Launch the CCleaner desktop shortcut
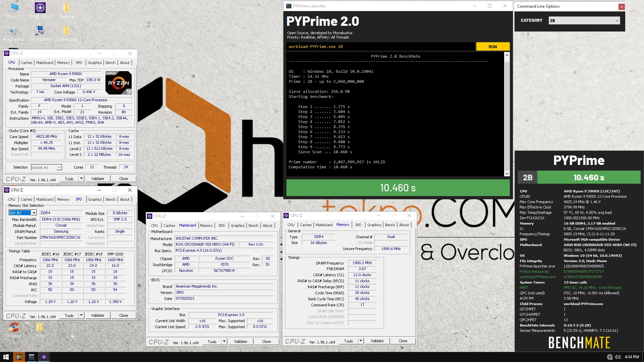This screenshot has height=362, width=644. tap(13, 329)
